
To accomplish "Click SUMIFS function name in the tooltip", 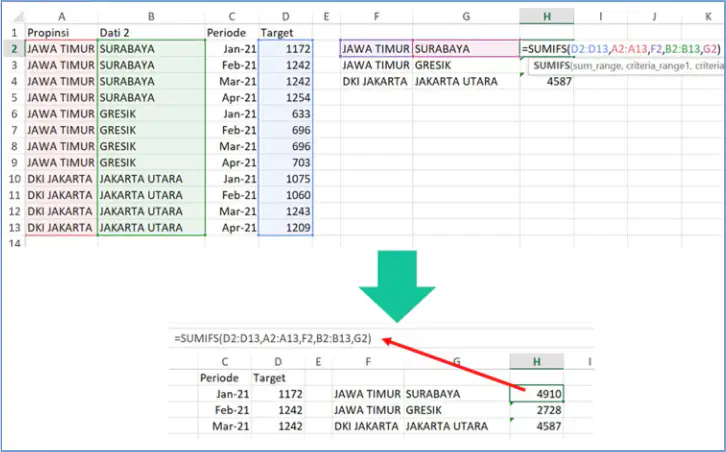I will [x=551, y=66].
